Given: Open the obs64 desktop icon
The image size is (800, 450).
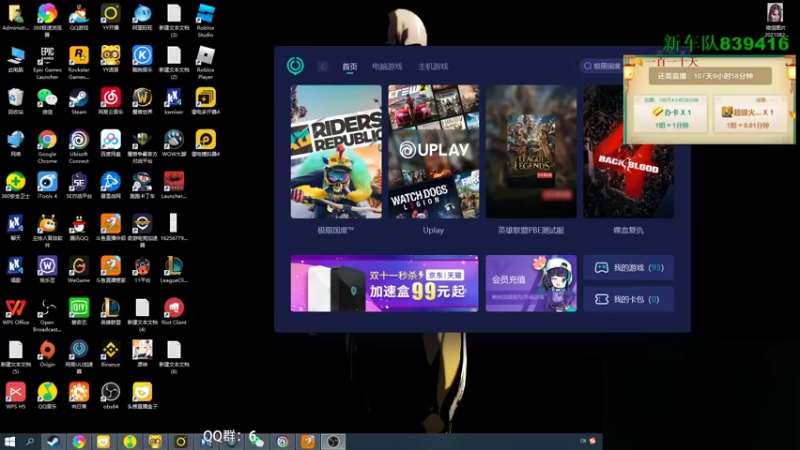Looking at the screenshot, I should (x=110, y=396).
